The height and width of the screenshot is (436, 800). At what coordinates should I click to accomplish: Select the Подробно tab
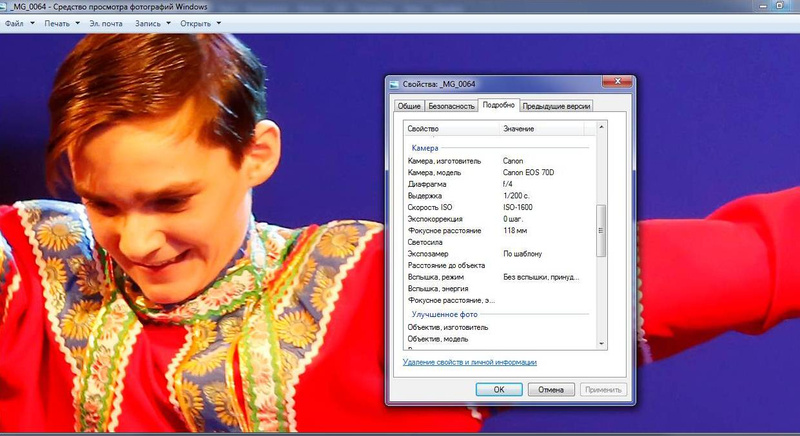(x=498, y=104)
